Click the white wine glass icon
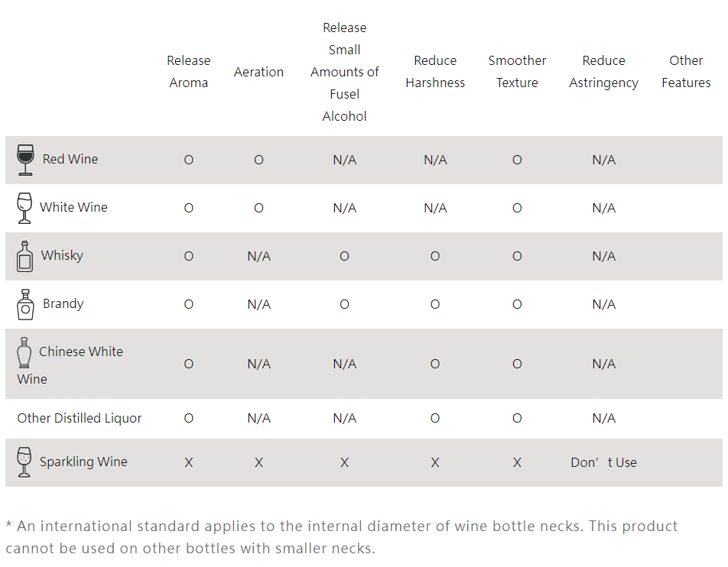 (x=24, y=208)
